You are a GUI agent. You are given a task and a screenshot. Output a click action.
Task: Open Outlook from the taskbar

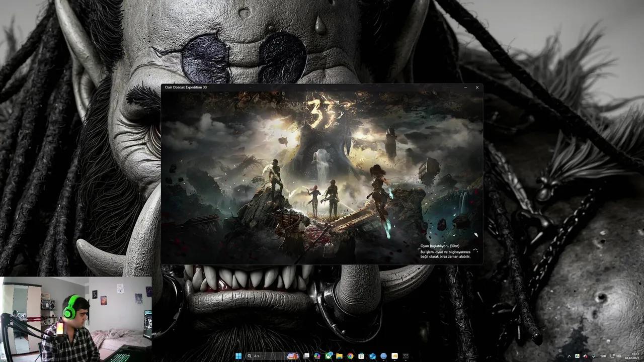coord(372,356)
